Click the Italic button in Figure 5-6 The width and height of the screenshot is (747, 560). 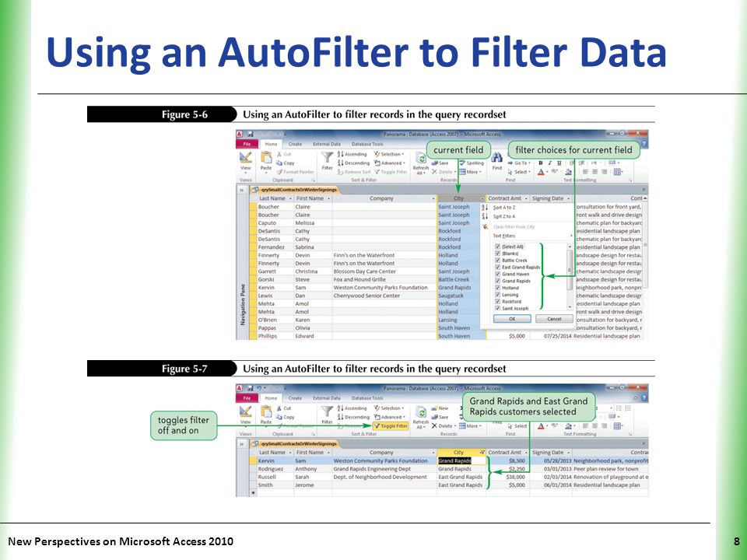pos(550,163)
